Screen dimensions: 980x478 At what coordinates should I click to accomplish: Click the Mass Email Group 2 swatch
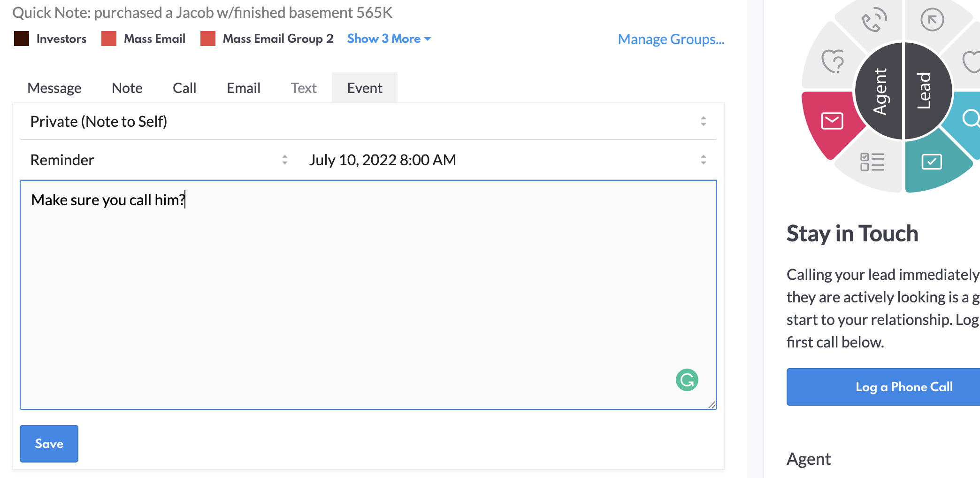[x=208, y=39]
